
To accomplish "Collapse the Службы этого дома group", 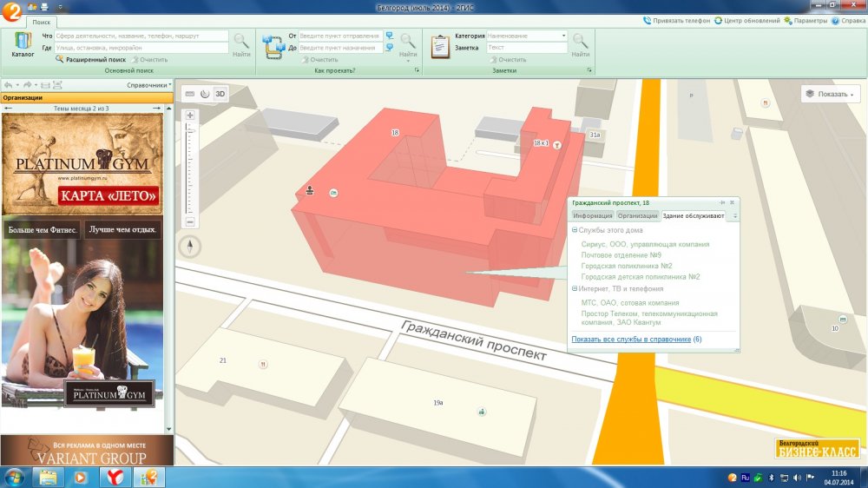I will pyautogui.click(x=575, y=230).
